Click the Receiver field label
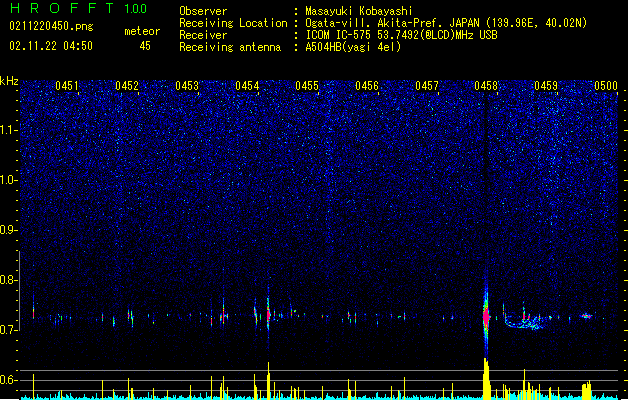The height and width of the screenshot is (400, 629). (203, 35)
